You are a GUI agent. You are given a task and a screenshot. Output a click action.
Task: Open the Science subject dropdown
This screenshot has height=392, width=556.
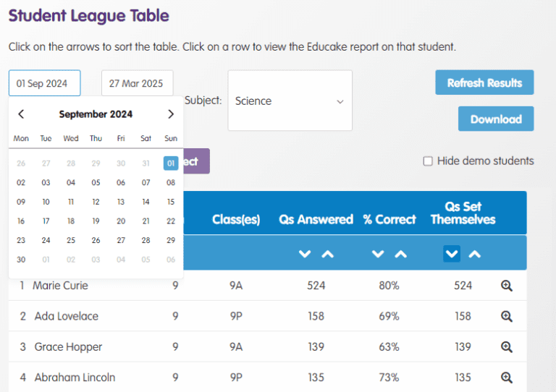[x=290, y=101]
